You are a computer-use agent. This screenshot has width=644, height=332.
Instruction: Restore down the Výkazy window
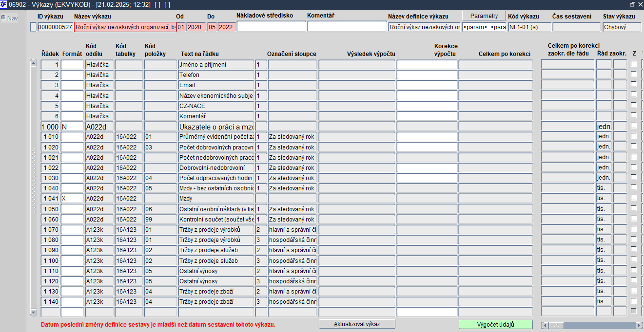click(632, 4)
